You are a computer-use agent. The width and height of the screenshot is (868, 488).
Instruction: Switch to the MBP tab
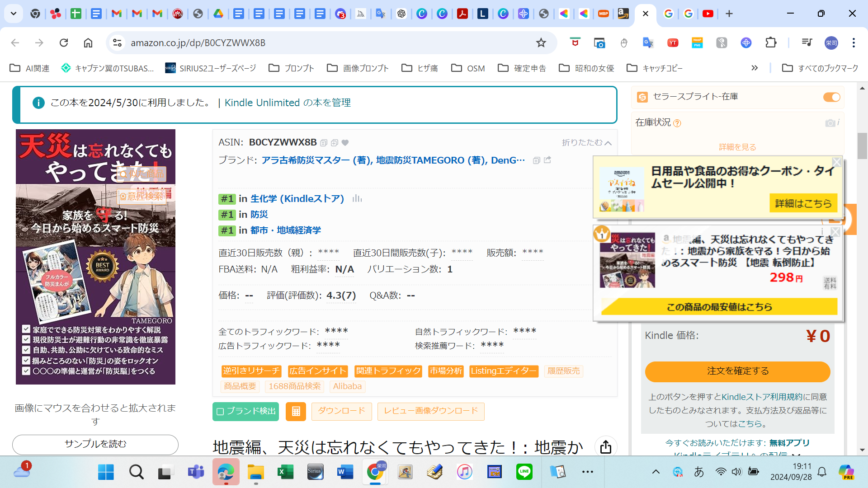point(603,14)
